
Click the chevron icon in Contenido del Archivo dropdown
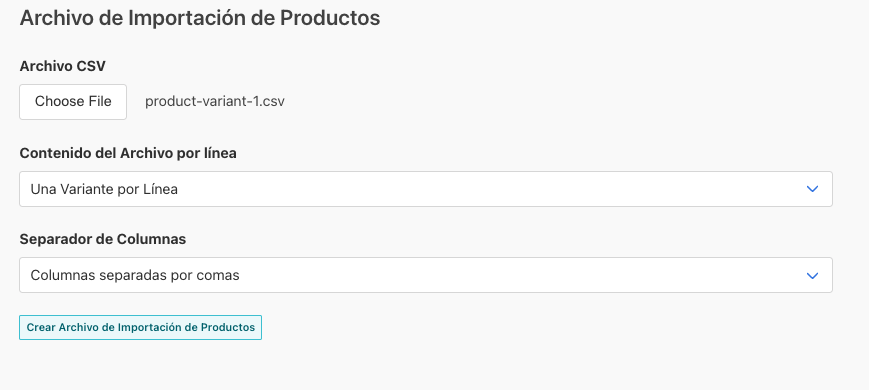point(812,189)
